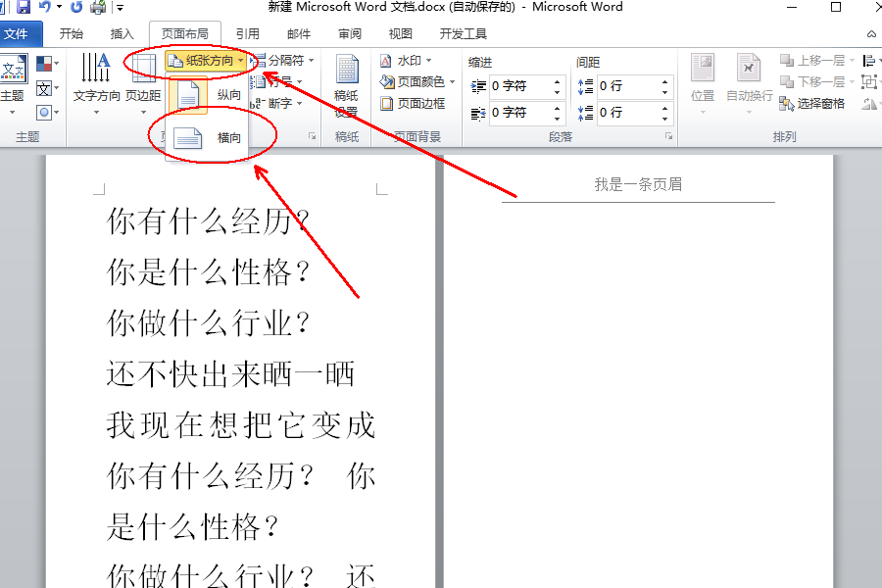Screen dimensions: 882x588
Task: Open the 自动换行 wrap text menu
Action: 750,84
